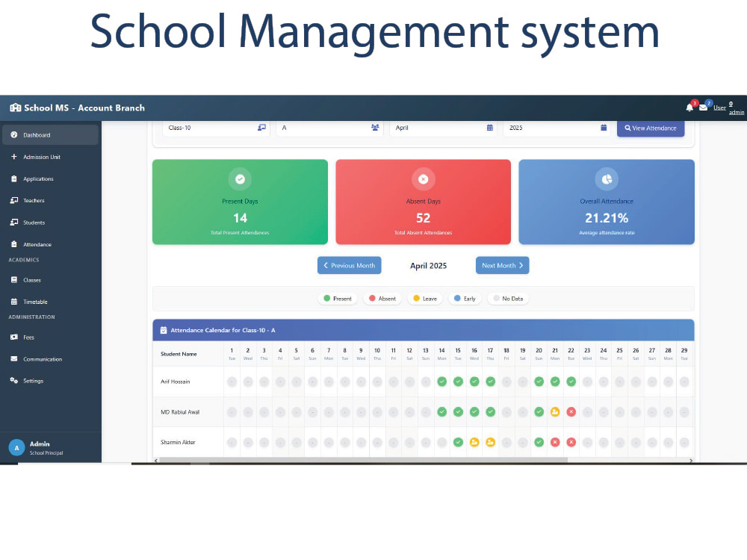
Task: Open Classes menu item
Action: pyautogui.click(x=51, y=280)
